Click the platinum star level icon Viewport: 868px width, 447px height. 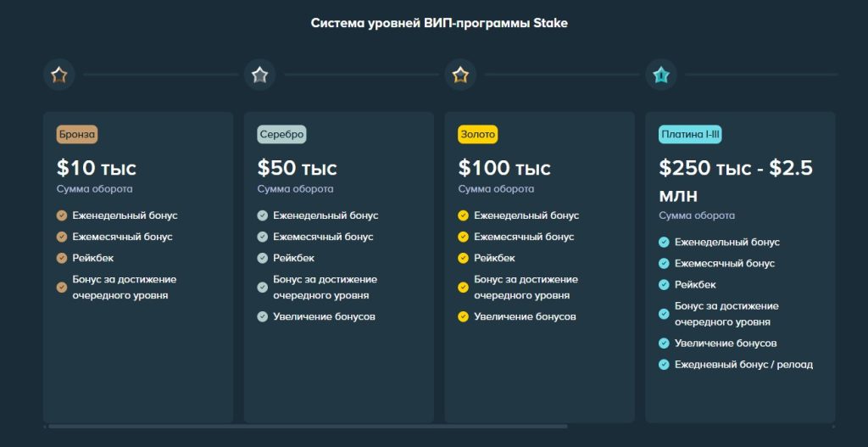661,75
